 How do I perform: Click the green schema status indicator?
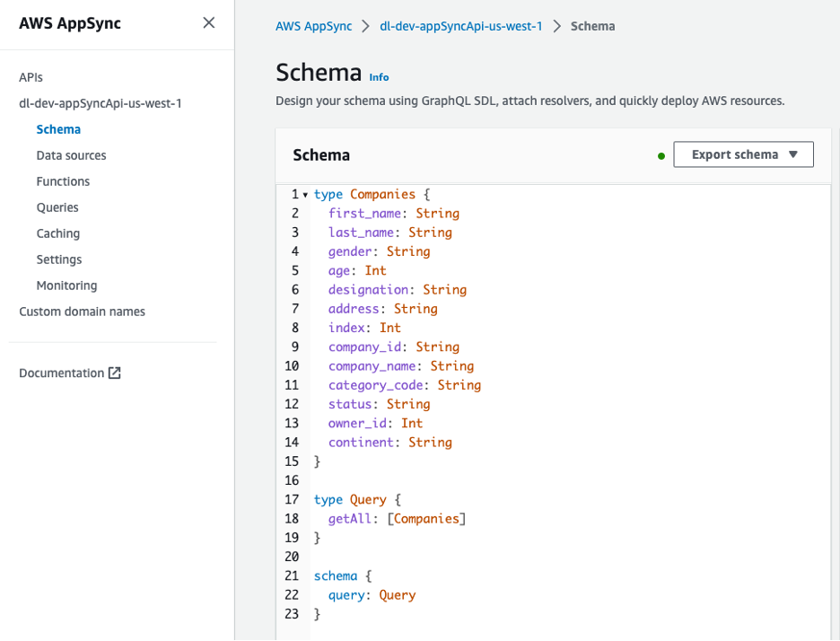(661, 154)
